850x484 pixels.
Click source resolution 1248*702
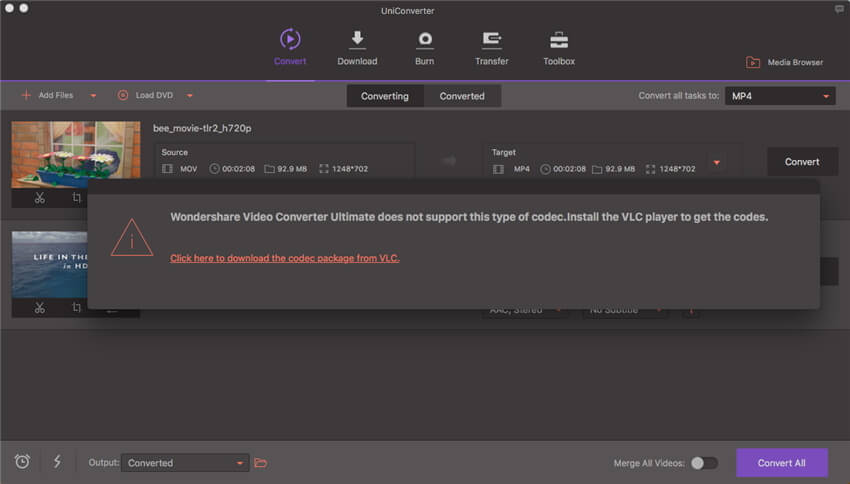point(350,169)
